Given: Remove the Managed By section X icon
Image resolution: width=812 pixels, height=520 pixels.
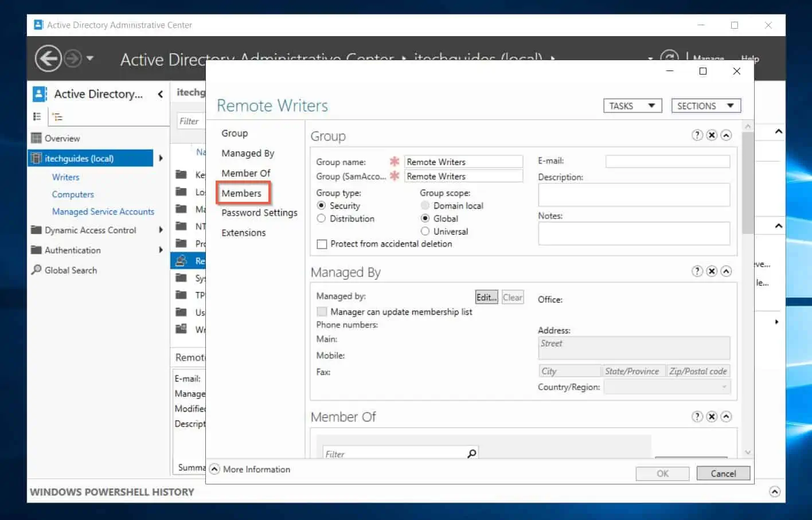Looking at the screenshot, I should click(x=712, y=271).
